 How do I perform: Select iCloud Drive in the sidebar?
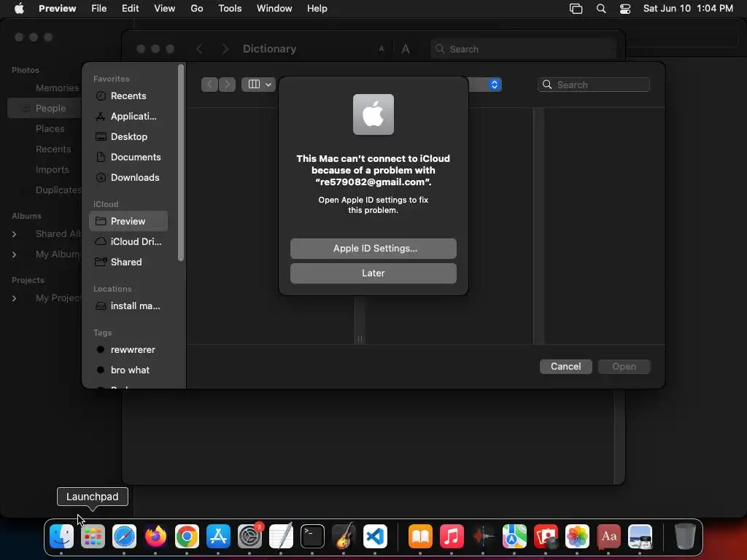click(x=128, y=242)
